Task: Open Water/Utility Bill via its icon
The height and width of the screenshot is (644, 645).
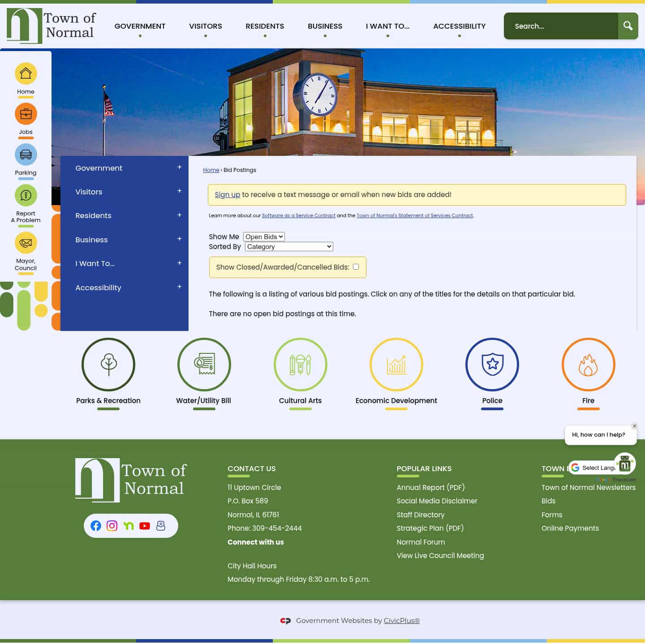Action: [x=204, y=365]
